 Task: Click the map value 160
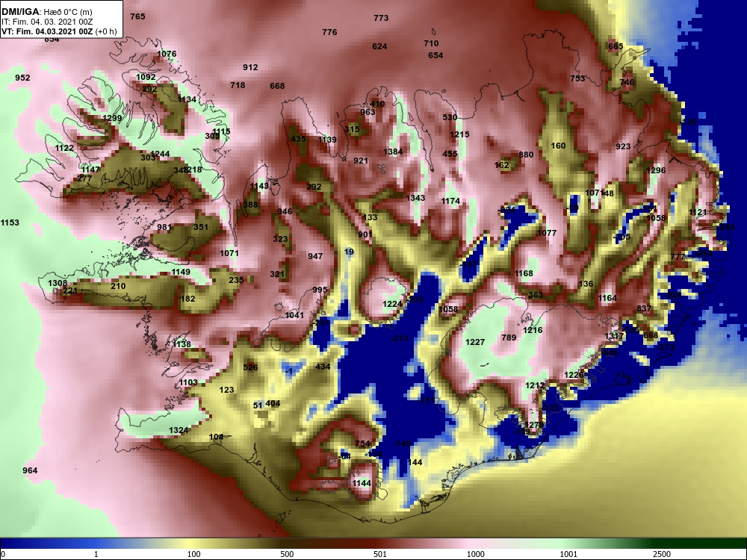(x=558, y=146)
